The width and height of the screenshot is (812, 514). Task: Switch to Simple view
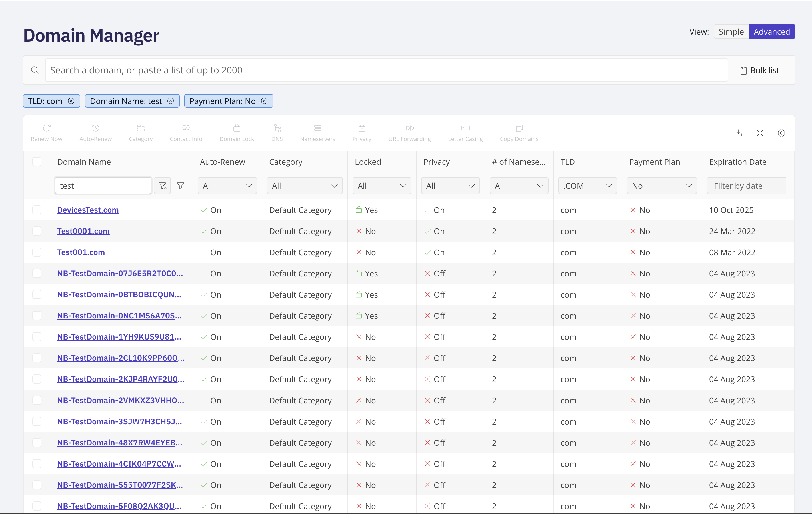click(x=731, y=32)
